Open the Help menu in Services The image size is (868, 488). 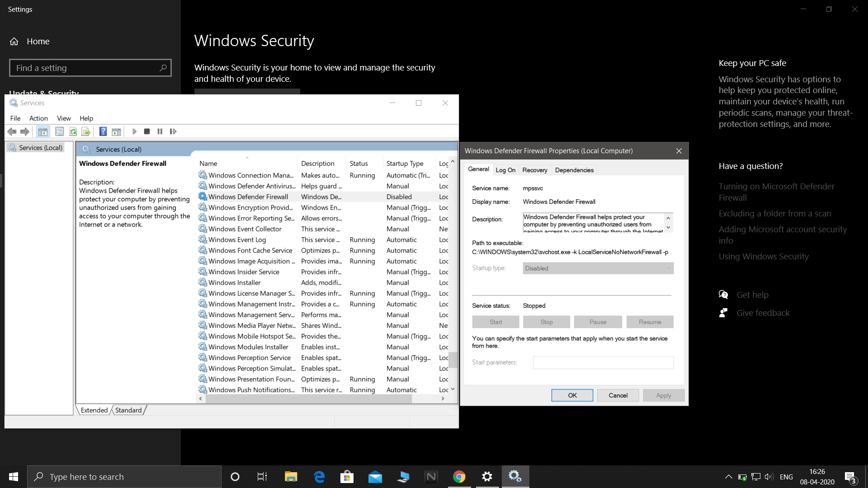tap(86, 118)
